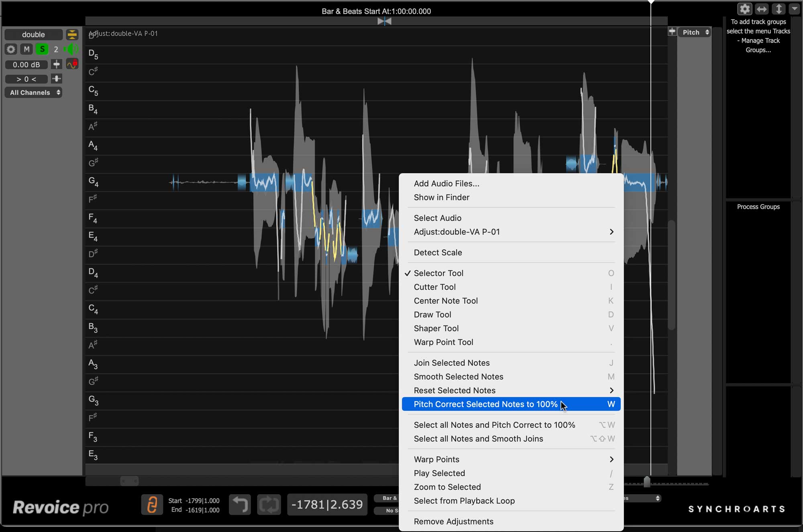Image resolution: width=803 pixels, height=532 pixels.
Task: Choose Join Selected Notes
Action: 511,363
